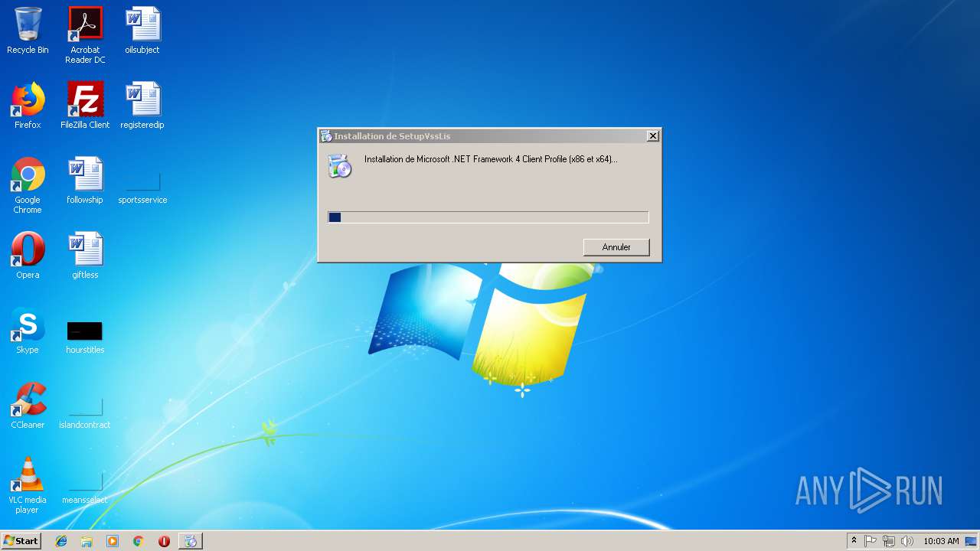Open the giftless Word document
Image resolution: width=980 pixels, height=551 pixels.
point(85,256)
